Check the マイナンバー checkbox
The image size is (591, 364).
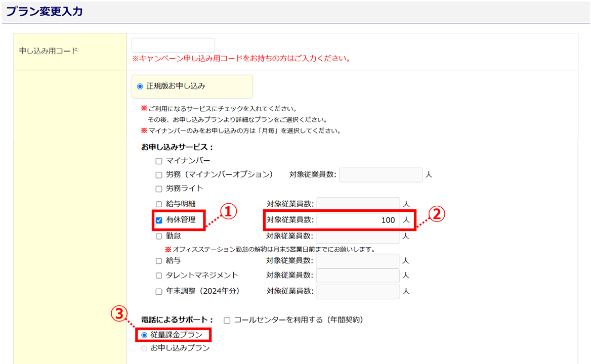click(159, 161)
